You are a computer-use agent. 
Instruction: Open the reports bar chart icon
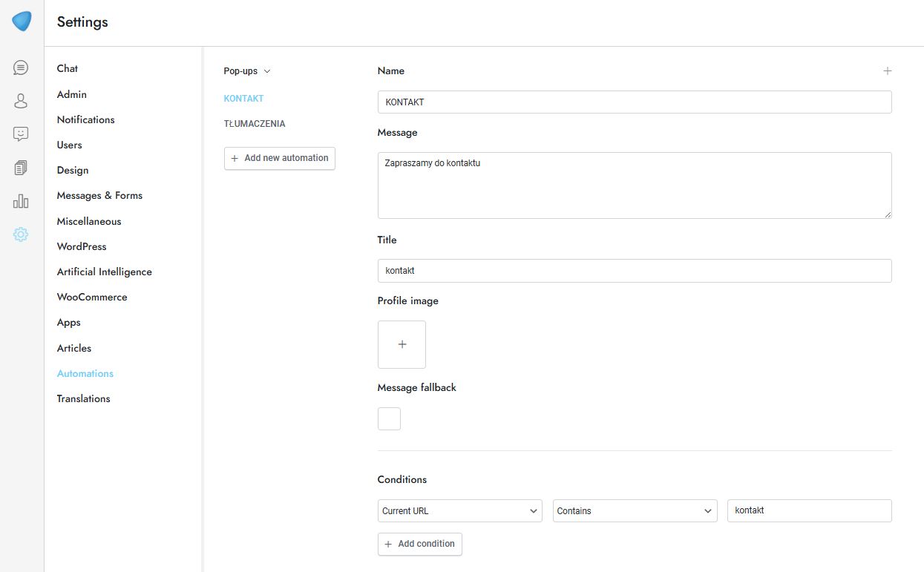(21, 201)
